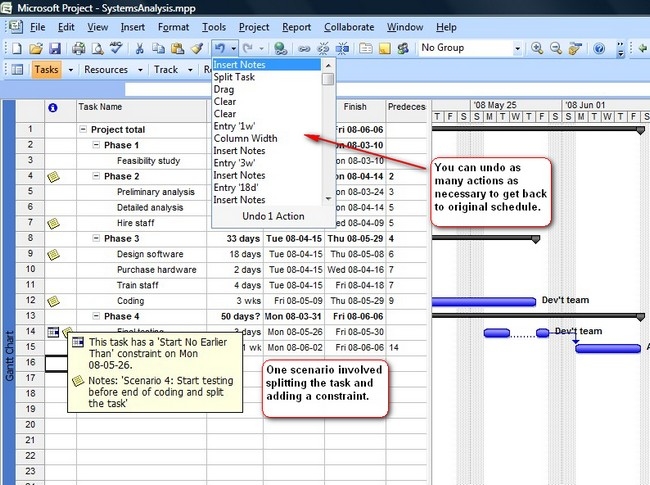Collapse the Project total outline

click(x=83, y=130)
